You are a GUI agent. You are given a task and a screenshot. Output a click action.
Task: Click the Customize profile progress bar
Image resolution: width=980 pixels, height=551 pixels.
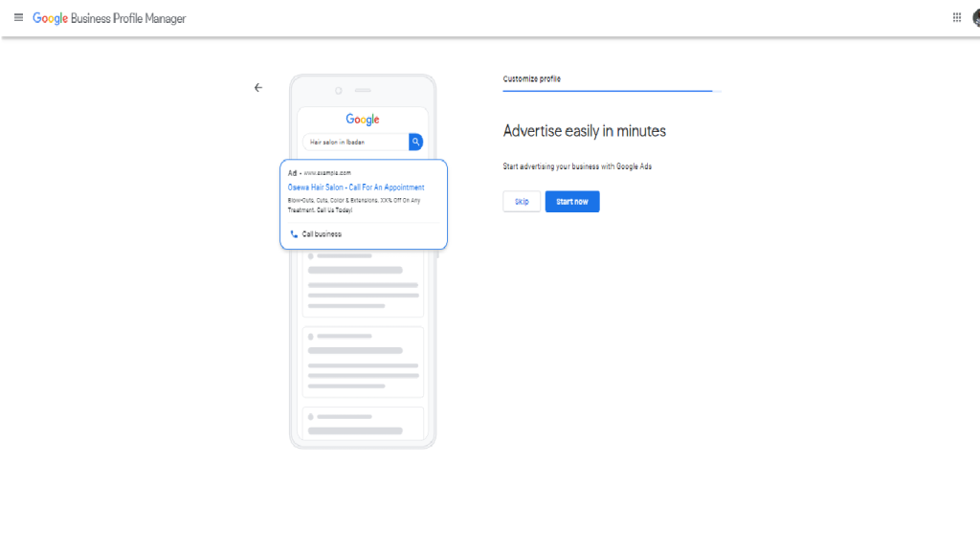tap(612, 91)
